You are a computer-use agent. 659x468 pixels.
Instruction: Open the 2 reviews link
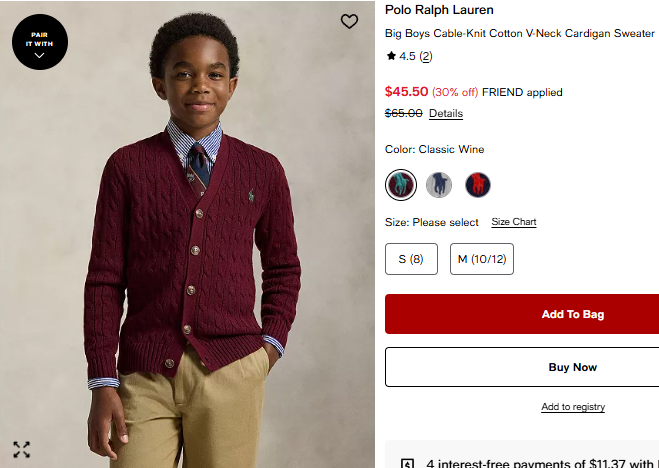pyautogui.click(x=426, y=56)
